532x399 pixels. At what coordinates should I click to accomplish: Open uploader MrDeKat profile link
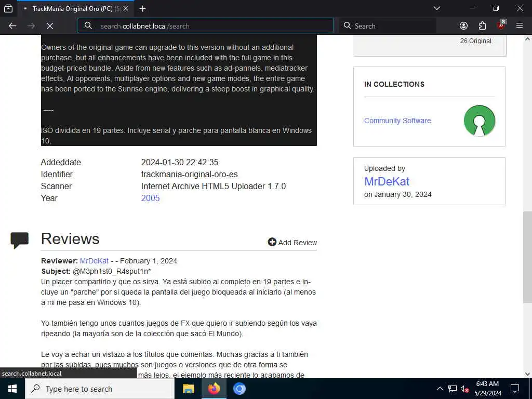click(387, 181)
